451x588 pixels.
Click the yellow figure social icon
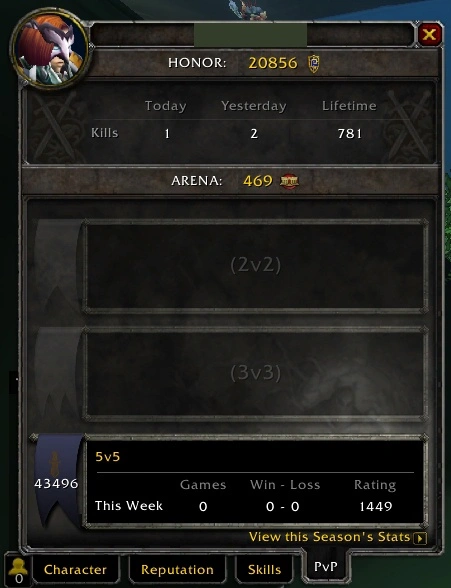[18, 570]
